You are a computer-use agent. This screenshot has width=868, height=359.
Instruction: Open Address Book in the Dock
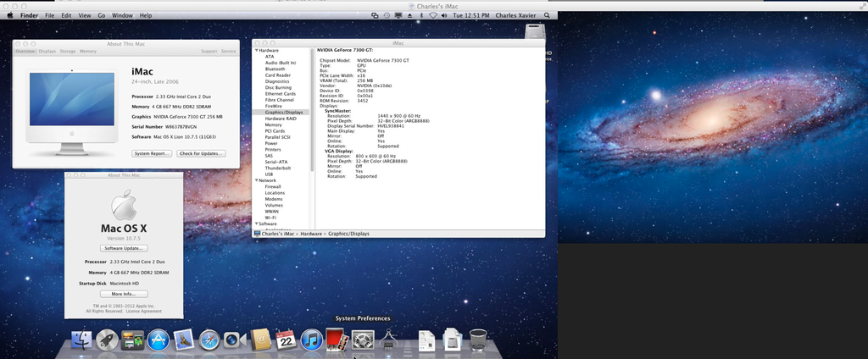(x=260, y=340)
